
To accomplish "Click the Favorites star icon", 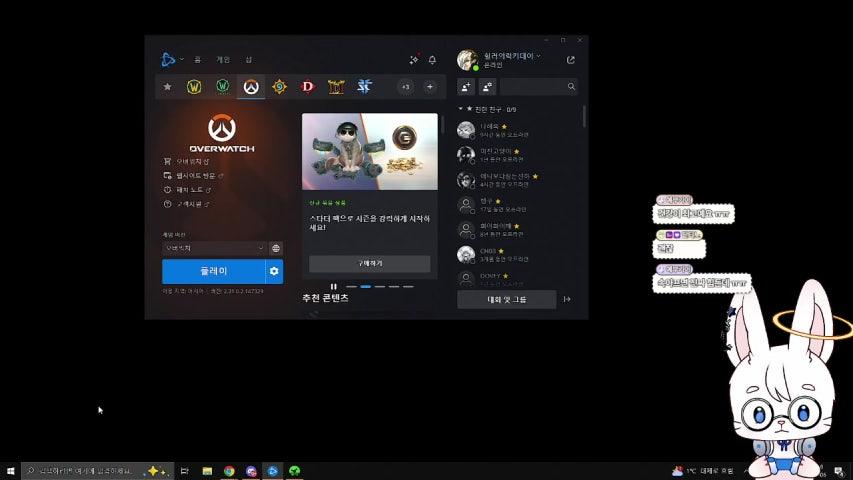I will (x=168, y=87).
